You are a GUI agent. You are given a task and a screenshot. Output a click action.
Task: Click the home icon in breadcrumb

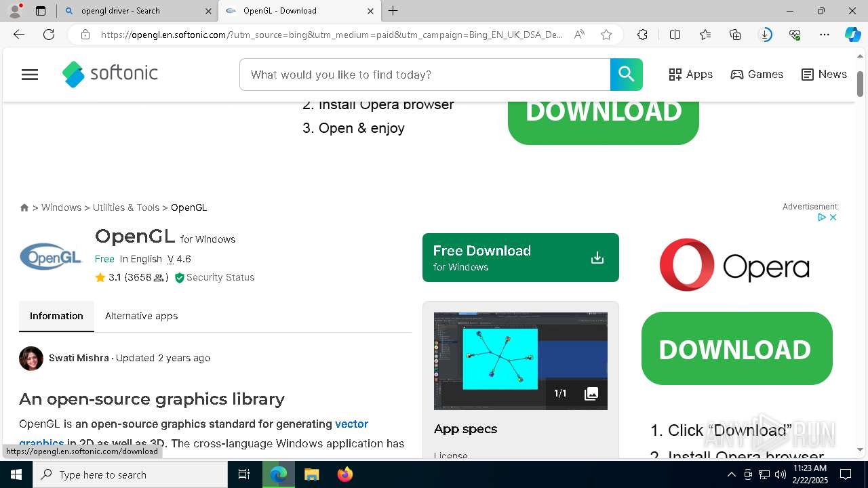pos(24,207)
